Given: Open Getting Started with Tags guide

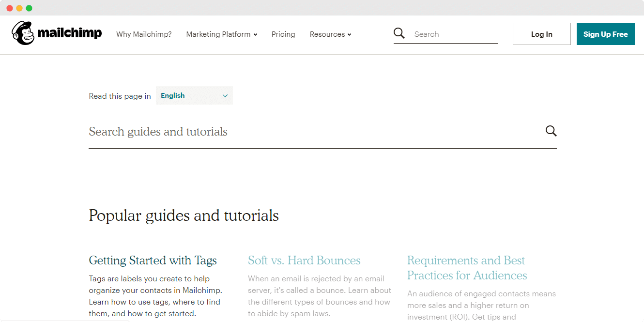Looking at the screenshot, I should pos(153,261).
